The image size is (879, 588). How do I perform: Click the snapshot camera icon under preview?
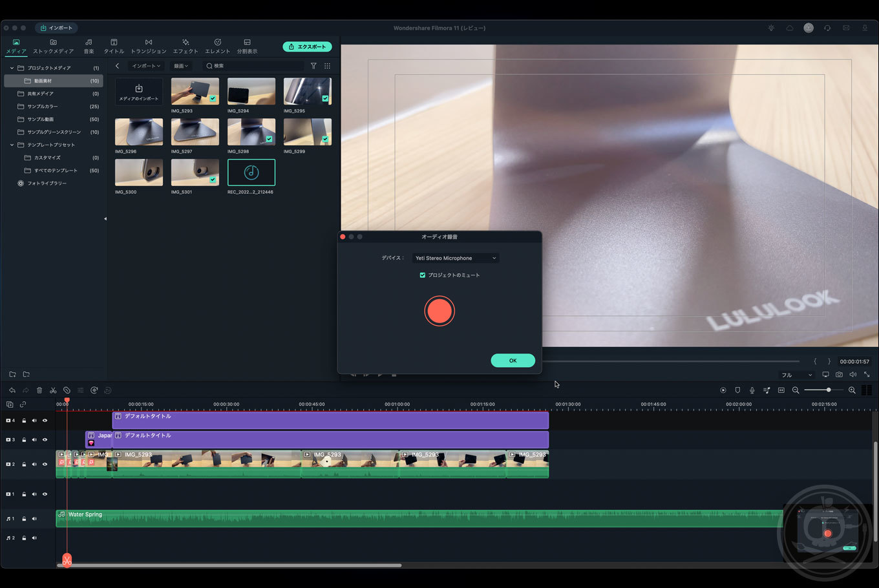coord(839,375)
